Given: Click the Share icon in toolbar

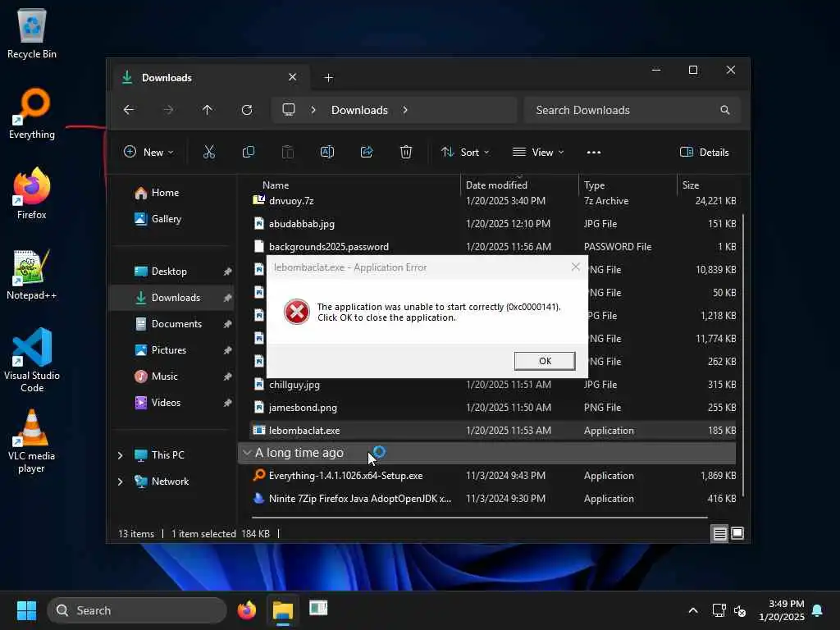Looking at the screenshot, I should coord(367,152).
